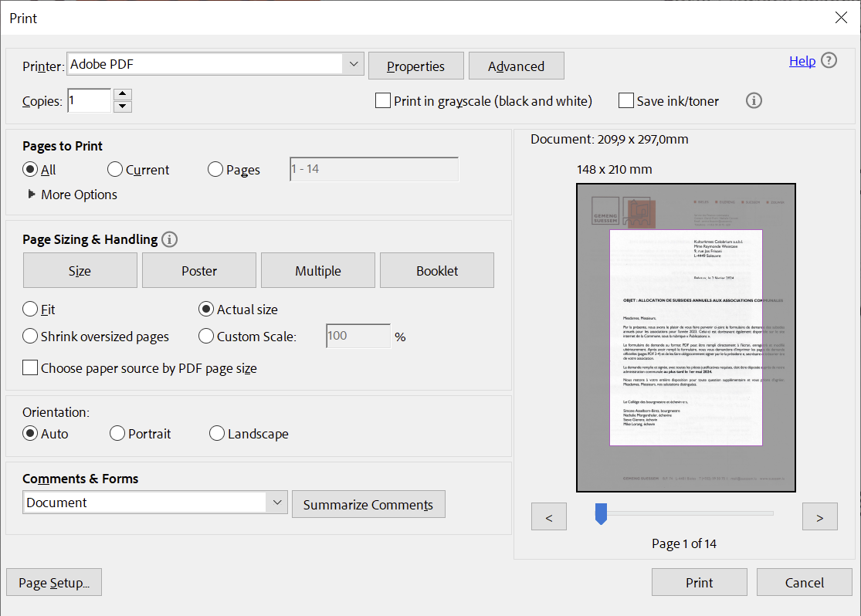Open the printer list via its dropdown arrow
The image size is (861, 616).
coord(354,64)
